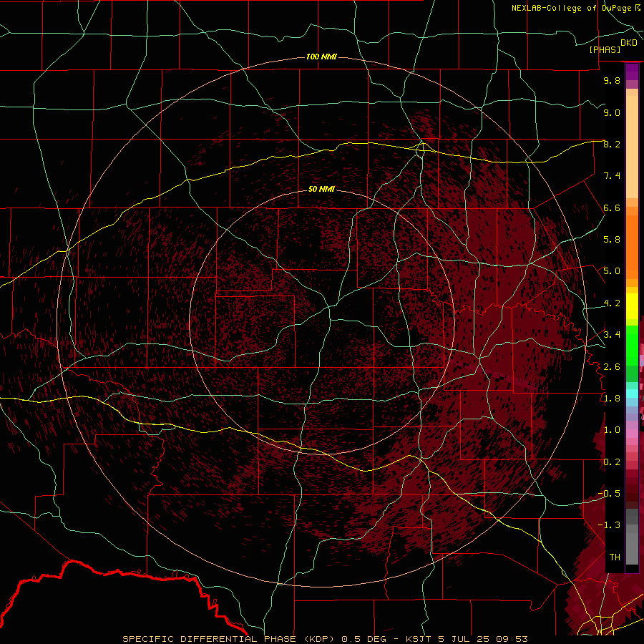Click the 2.6 scale value
The height and width of the screenshot is (644, 644).
coord(612,367)
